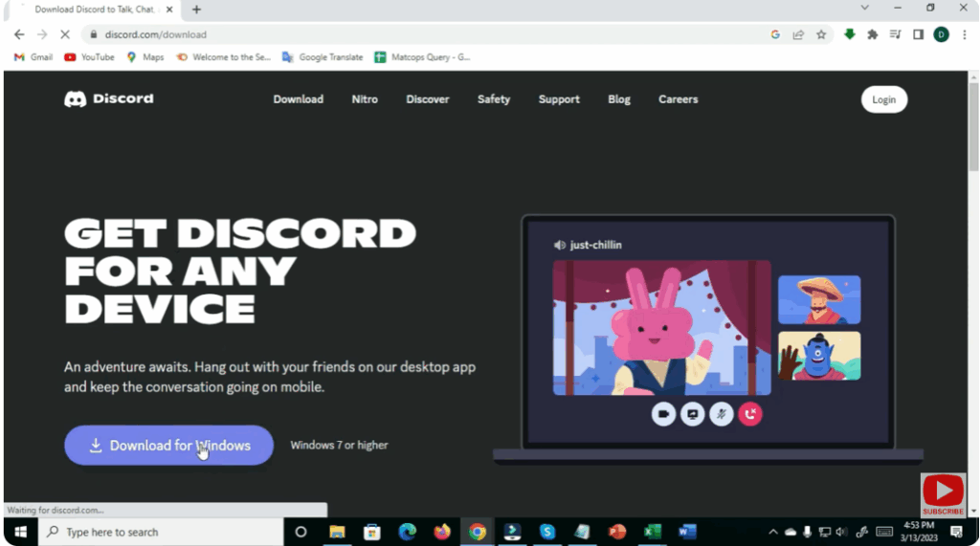The height and width of the screenshot is (546, 980).
Task: Open the notification center icon
Action: 956,532
